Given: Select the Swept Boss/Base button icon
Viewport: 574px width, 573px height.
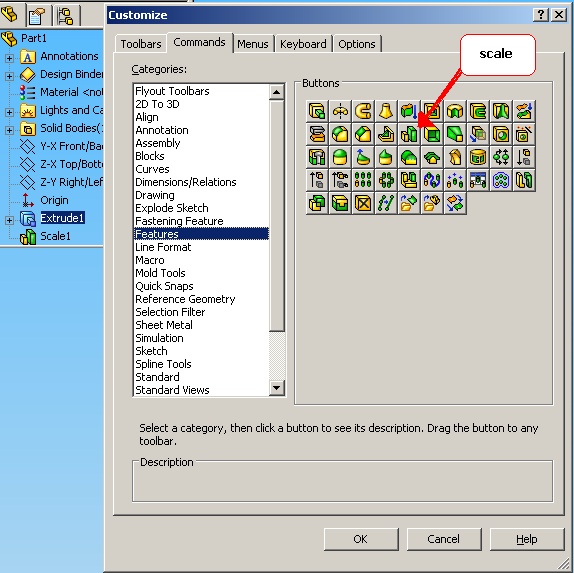Looking at the screenshot, I should (363, 111).
